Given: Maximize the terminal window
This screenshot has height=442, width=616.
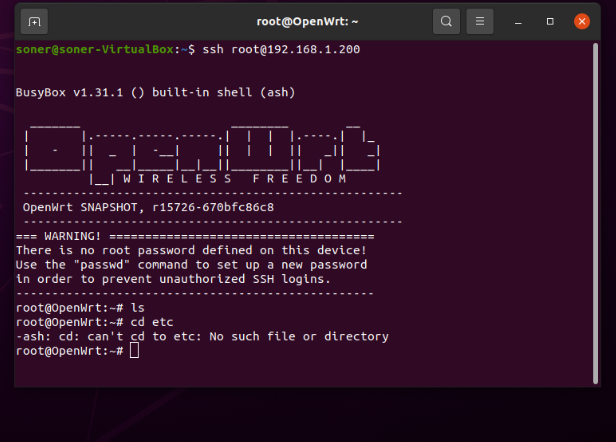Looking at the screenshot, I should pyautogui.click(x=550, y=22).
